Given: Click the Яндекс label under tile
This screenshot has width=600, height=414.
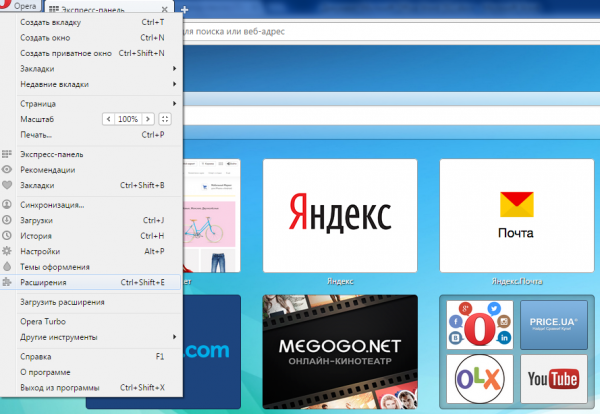Looking at the screenshot, I should tap(340, 282).
